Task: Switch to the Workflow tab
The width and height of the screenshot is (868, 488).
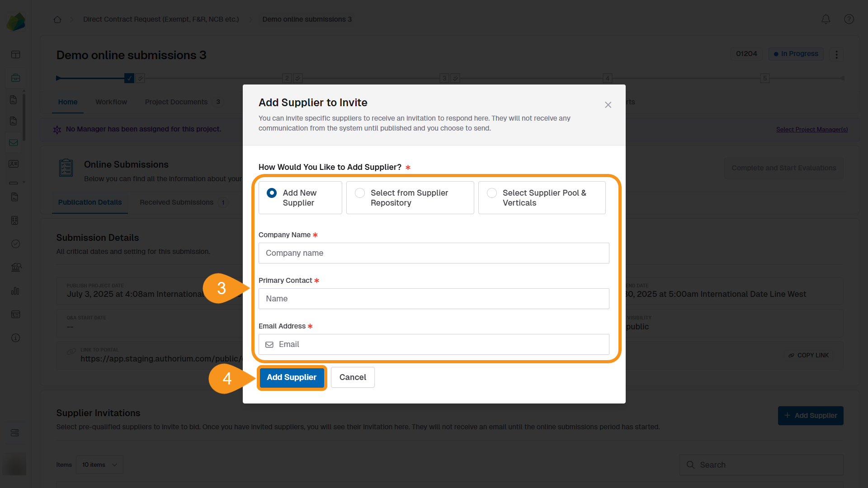Action: coord(111,102)
